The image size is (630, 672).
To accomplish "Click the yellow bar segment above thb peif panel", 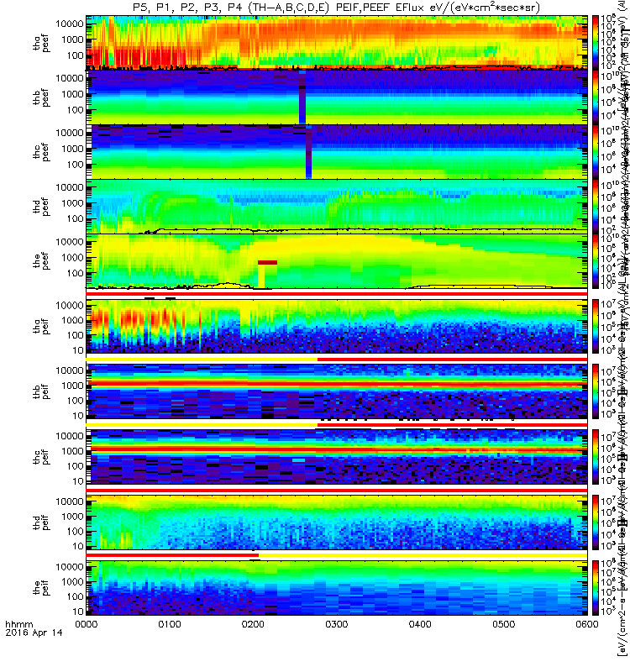I will click(202, 360).
